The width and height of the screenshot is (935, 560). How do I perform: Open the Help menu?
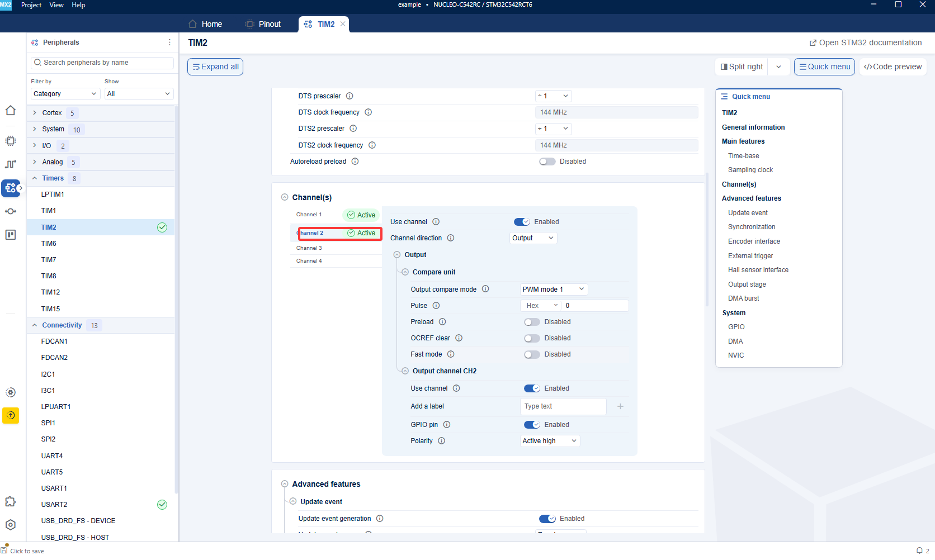pyautogui.click(x=78, y=5)
